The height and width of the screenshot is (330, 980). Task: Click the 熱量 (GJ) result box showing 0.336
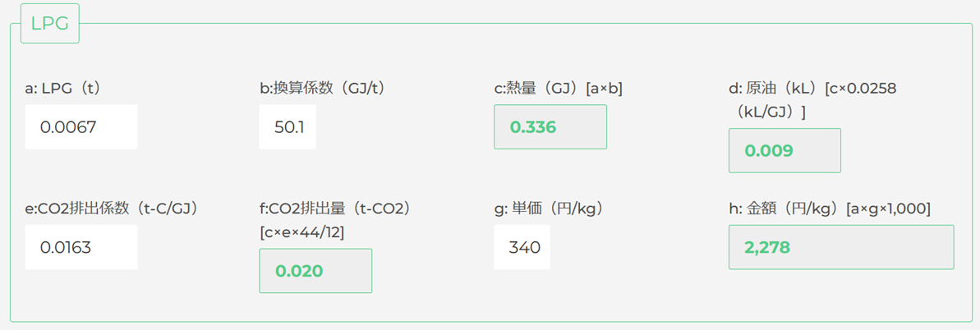click(550, 127)
